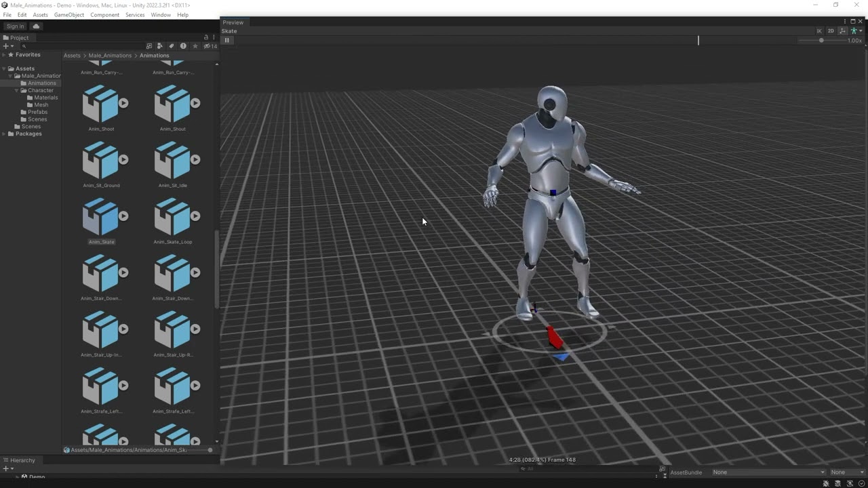Adjust the 1.00x playback speed slider

coord(821,41)
